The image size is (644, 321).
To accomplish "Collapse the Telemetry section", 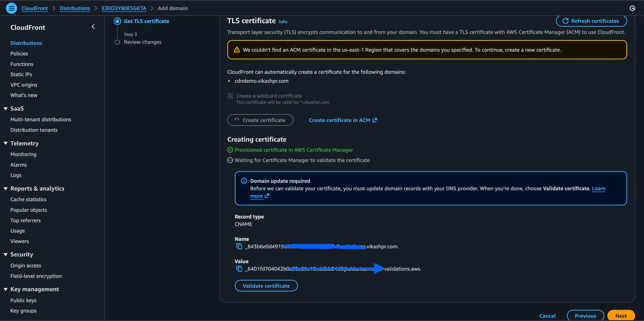I will (x=5, y=143).
